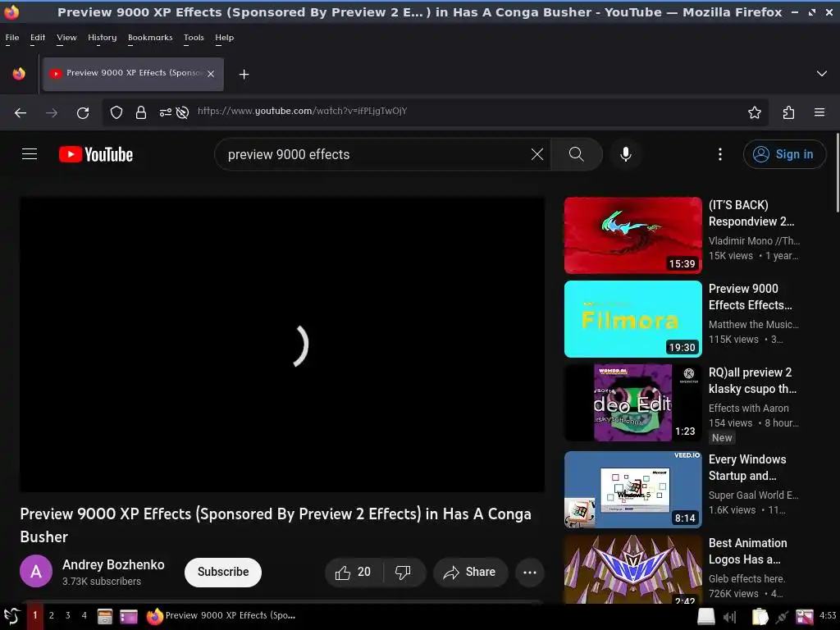Close the Preview 9000 XP Effects tab
Screen dimensions: 840x630
click(211, 74)
